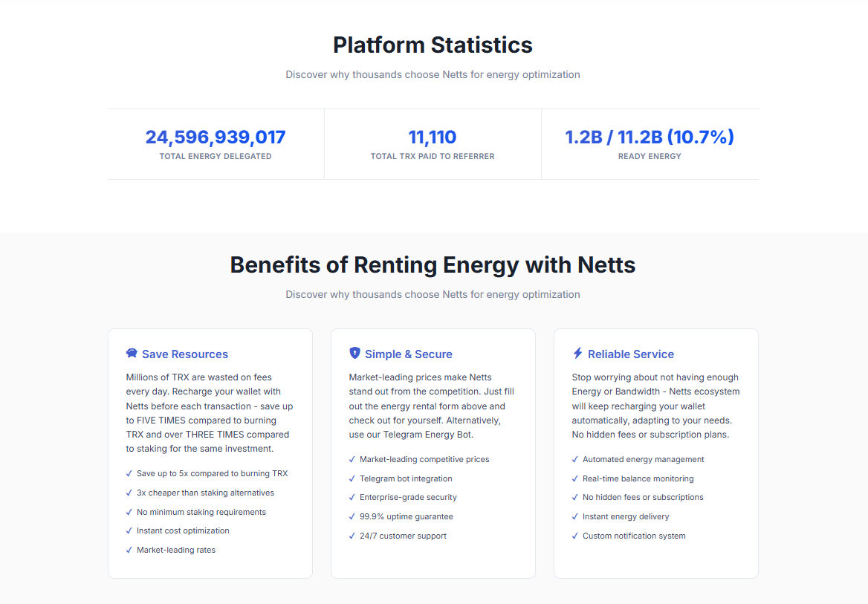Click the lightning bolt icon by Reliable Service
The height and width of the screenshot is (604, 868).
pyautogui.click(x=577, y=354)
